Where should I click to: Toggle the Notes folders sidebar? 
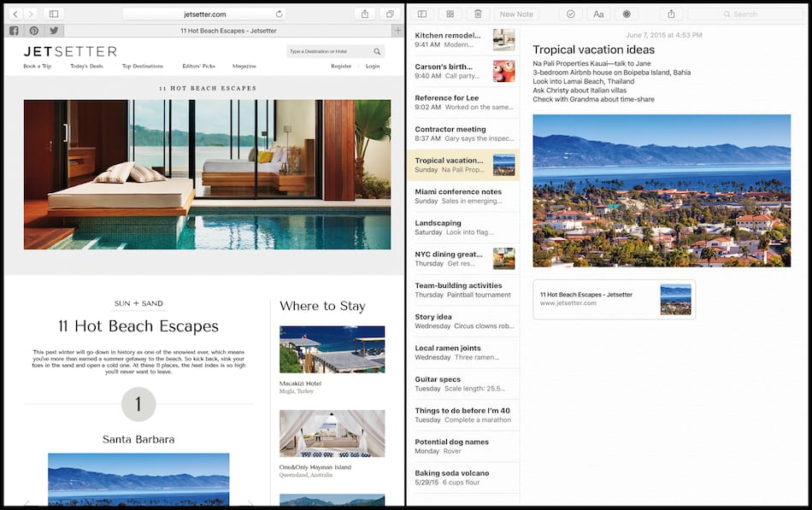coord(422,14)
